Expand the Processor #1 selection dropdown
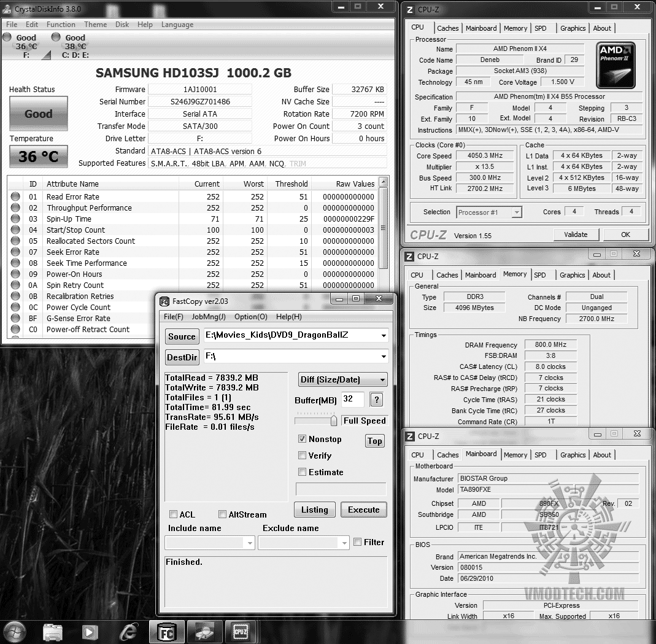 [517, 212]
